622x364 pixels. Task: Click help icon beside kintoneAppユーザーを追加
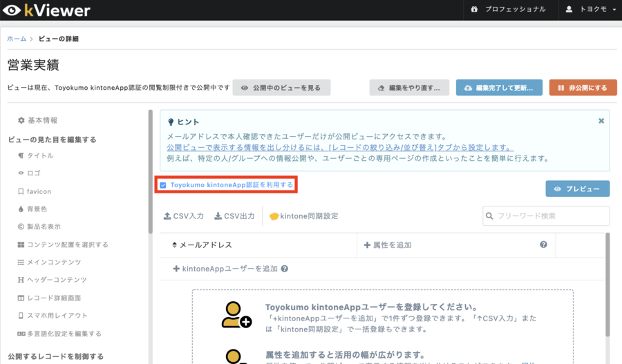click(285, 269)
